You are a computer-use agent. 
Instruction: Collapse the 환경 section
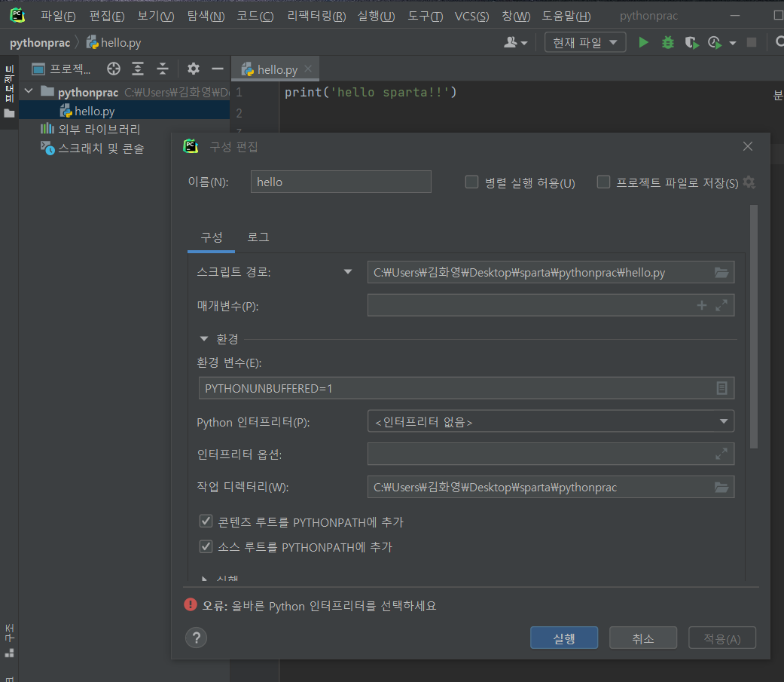coord(203,339)
